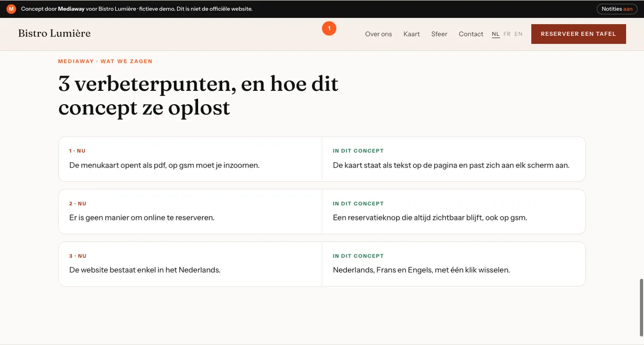Click 'In dit concept' above the language text
Screen dimensions: 644x345
358,256
